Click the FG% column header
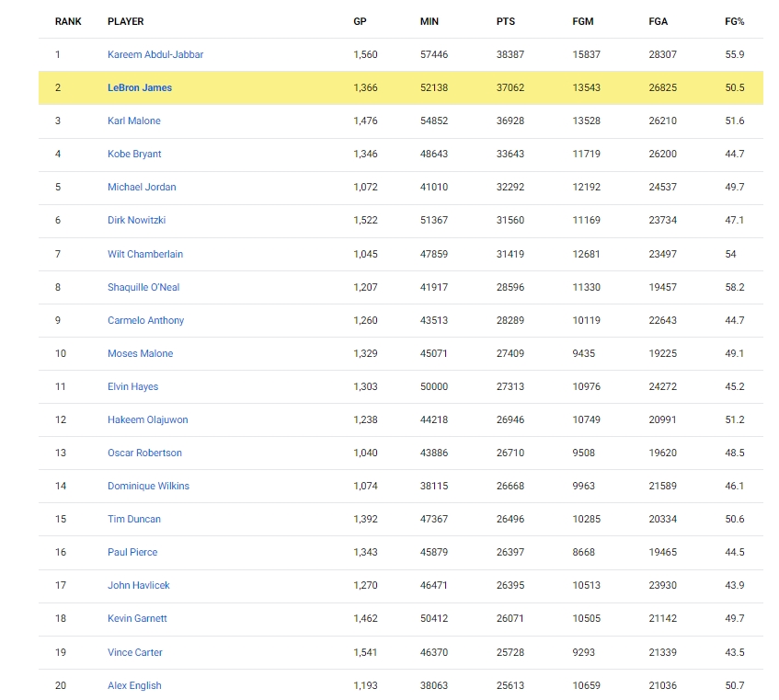Viewport: 779px width, 700px height. pyautogui.click(x=734, y=22)
